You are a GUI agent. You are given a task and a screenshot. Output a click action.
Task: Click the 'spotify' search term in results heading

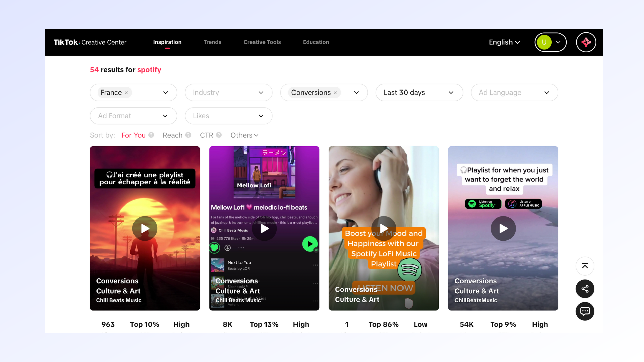click(x=149, y=70)
